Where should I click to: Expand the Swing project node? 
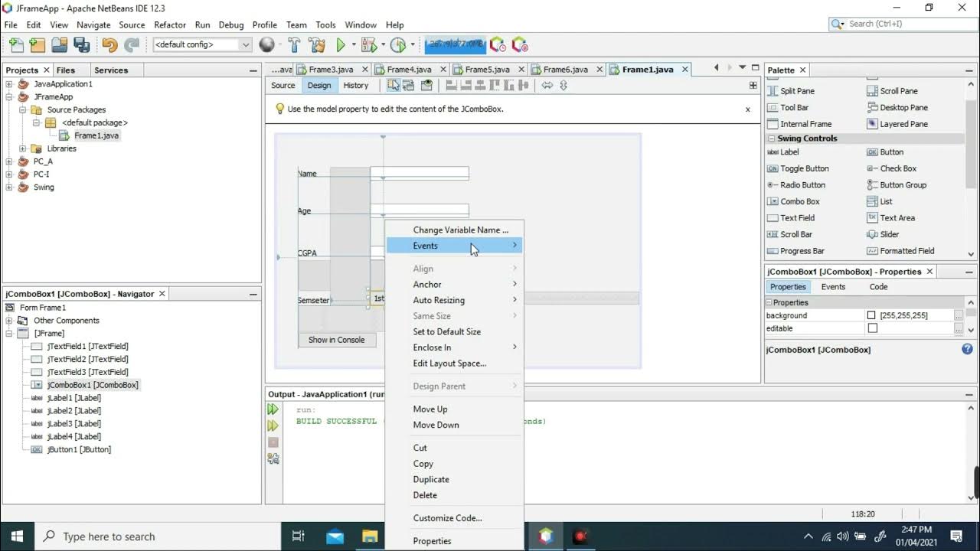point(9,187)
